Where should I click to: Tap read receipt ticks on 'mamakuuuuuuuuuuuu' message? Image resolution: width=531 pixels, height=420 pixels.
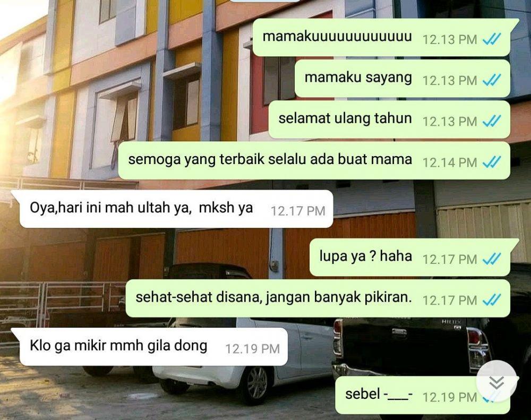(491, 40)
